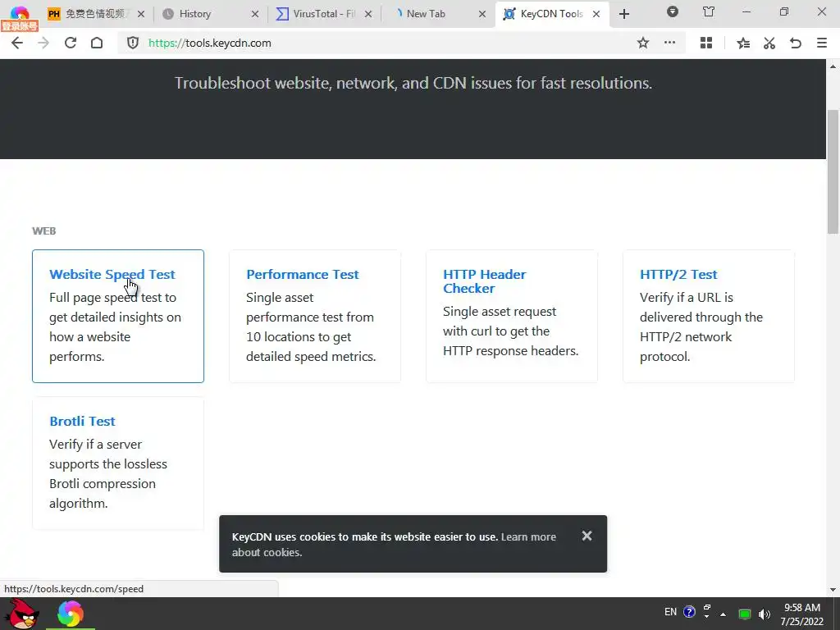Click the blue help icon in tray
Screen dimensions: 840x630
coord(689,612)
